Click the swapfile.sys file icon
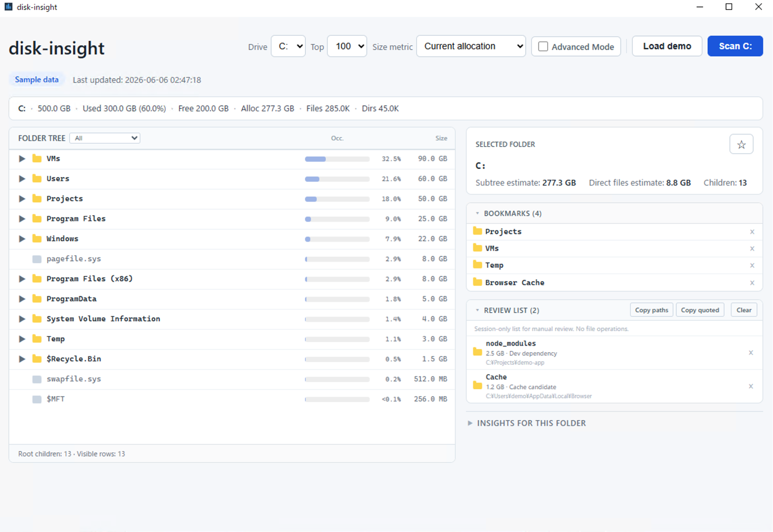This screenshot has width=773, height=532. 37,379
